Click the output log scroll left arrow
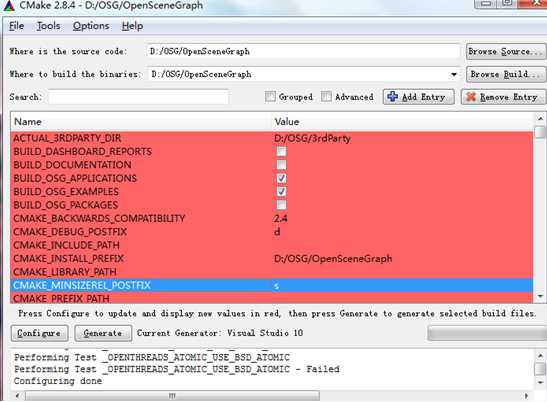 pos(17,396)
